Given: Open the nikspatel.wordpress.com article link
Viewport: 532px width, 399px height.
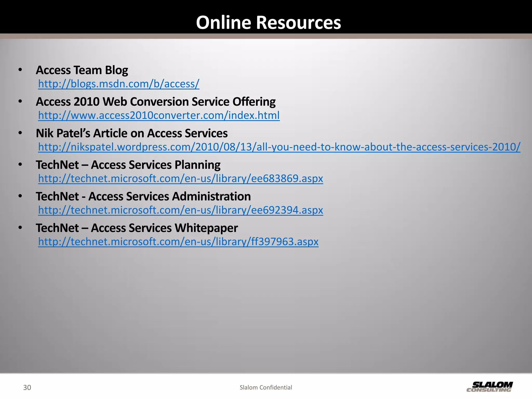Looking at the screenshot, I should (279, 147).
